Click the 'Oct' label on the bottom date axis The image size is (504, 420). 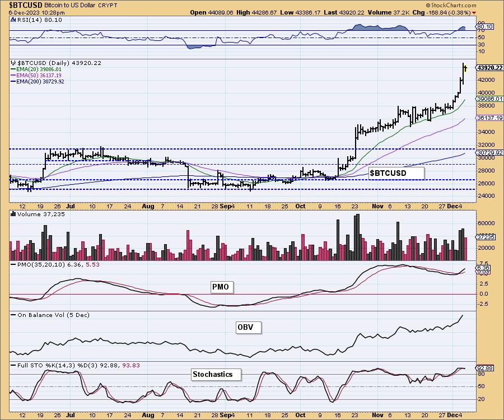coord(300,415)
